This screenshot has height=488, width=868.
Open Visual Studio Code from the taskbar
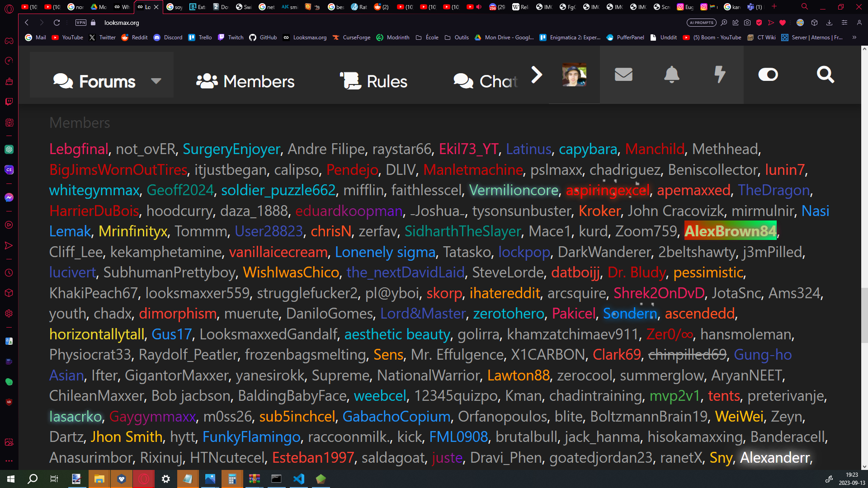tap(299, 479)
